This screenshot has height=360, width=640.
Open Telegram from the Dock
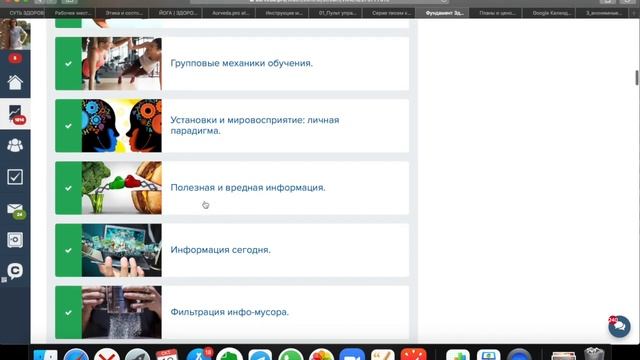click(260, 355)
